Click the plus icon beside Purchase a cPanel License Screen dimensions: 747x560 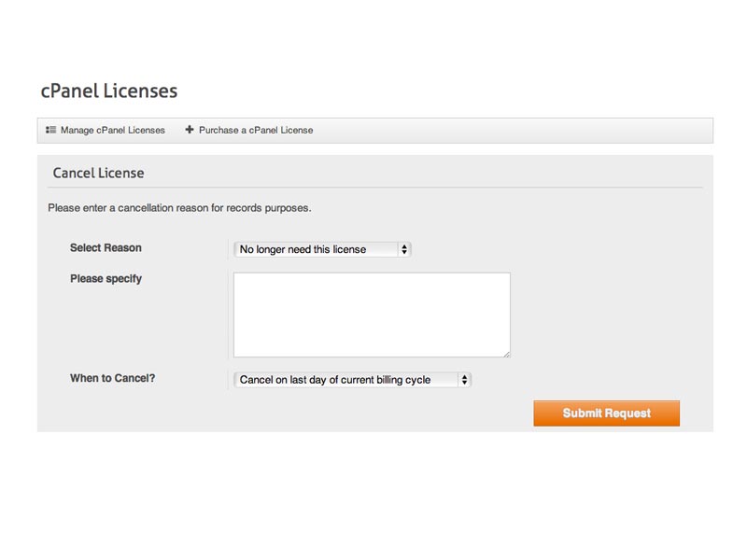190,130
